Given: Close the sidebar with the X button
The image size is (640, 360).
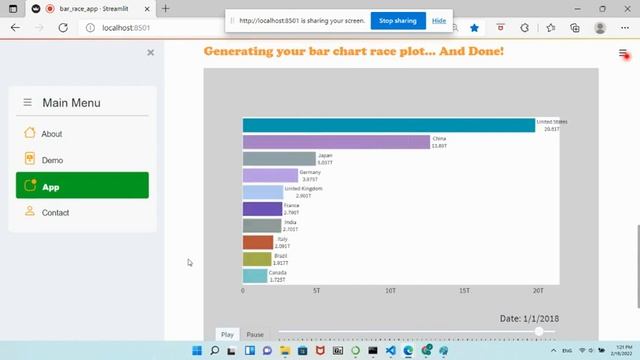Looking at the screenshot, I should [151, 52].
